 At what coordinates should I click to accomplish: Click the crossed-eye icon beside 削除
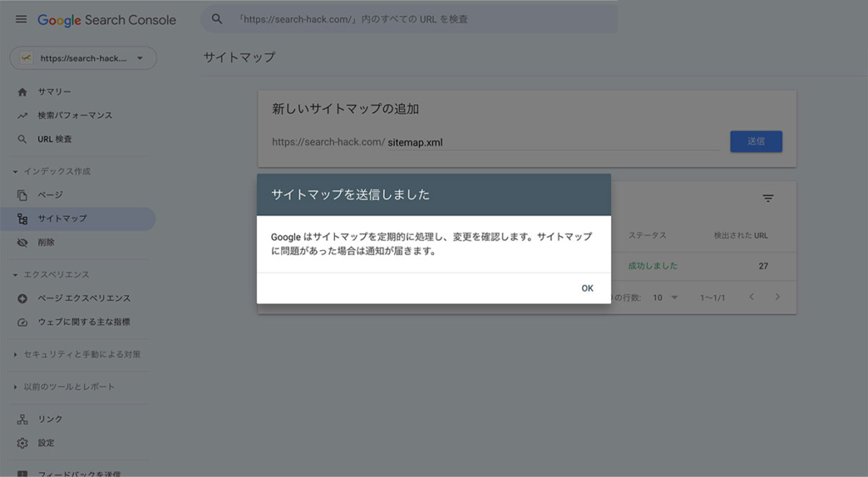[x=22, y=243]
